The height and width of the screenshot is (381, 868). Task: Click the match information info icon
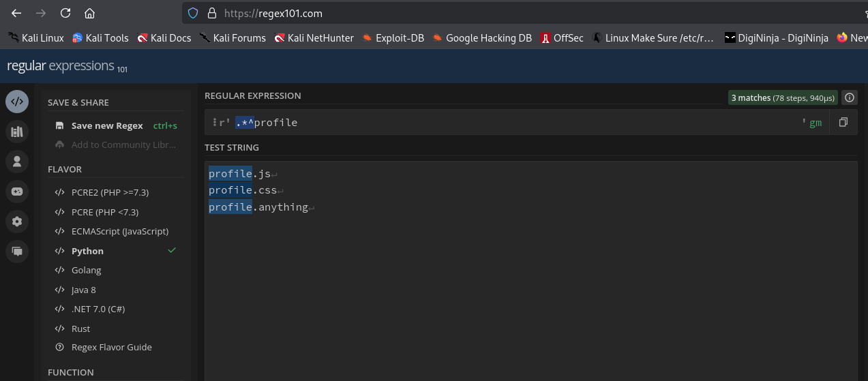pos(849,98)
